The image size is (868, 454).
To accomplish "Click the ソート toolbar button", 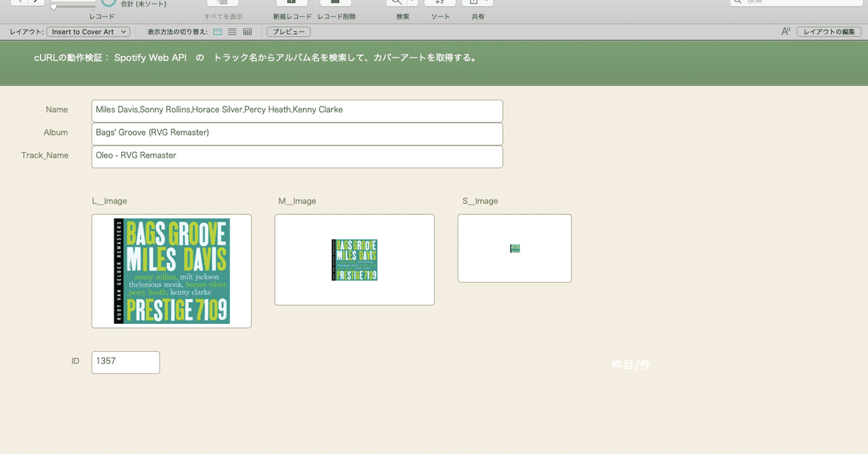I will (x=440, y=3).
